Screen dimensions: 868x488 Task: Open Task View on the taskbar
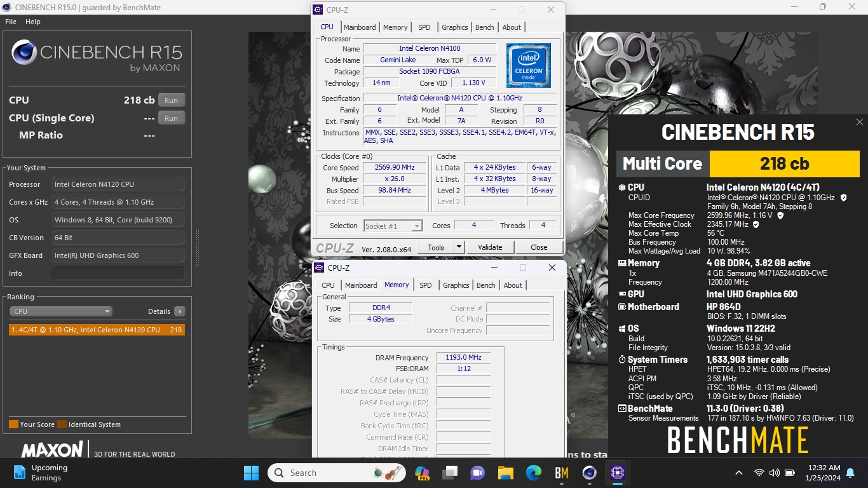[x=450, y=473]
